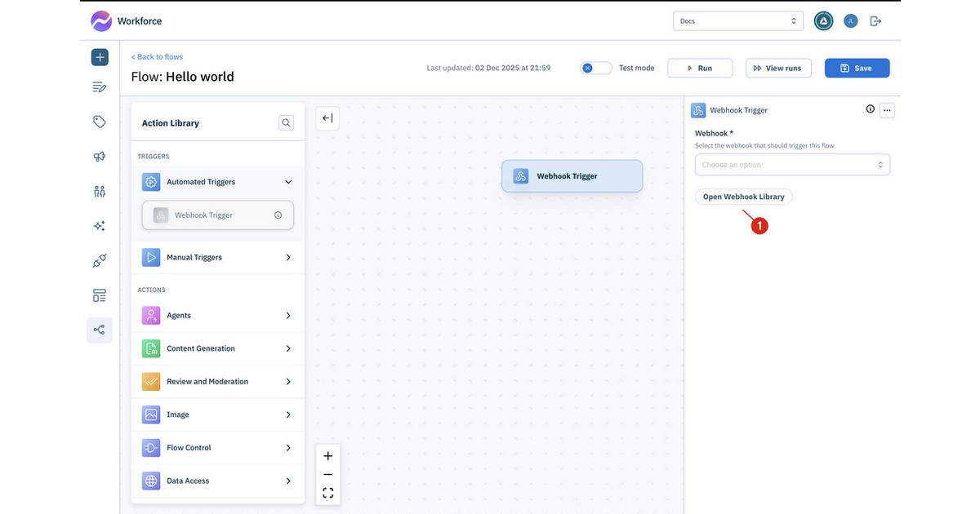The image size is (980, 514).
Task: Click the Data Access globe icon
Action: click(x=151, y=481)
